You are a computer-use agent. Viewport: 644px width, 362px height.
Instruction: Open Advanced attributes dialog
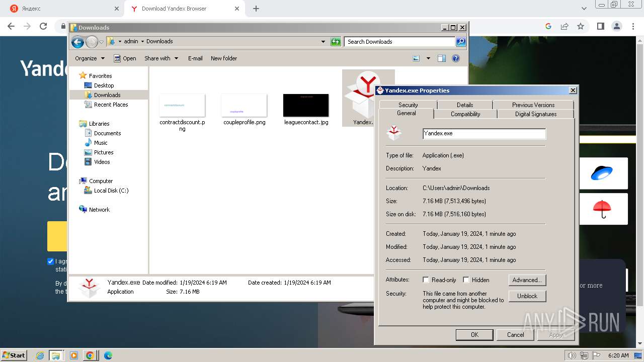pyautogui.click(x=527, y=280)
